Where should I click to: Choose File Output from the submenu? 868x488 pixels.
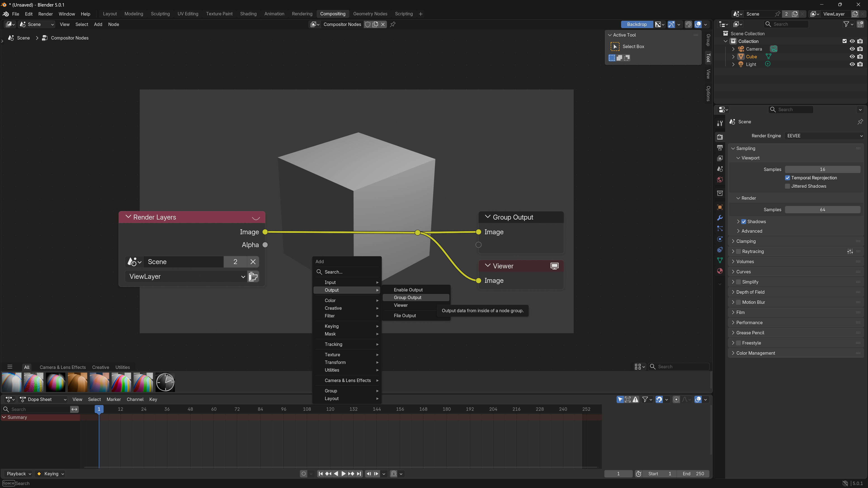(416, 316)
